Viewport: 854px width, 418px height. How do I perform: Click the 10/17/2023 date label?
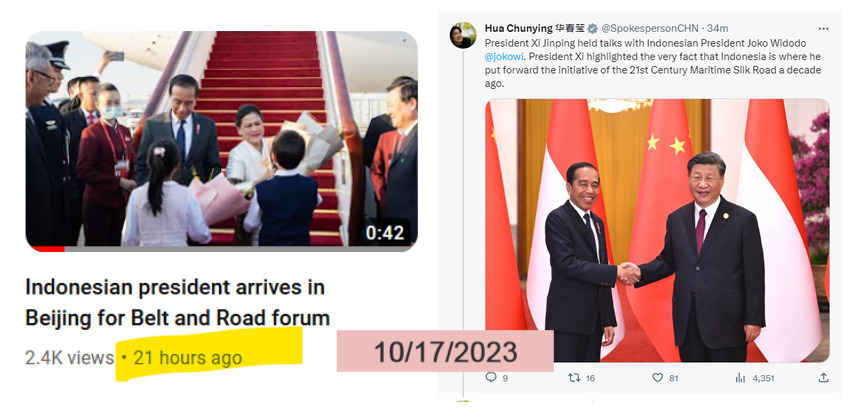[445, 352]
